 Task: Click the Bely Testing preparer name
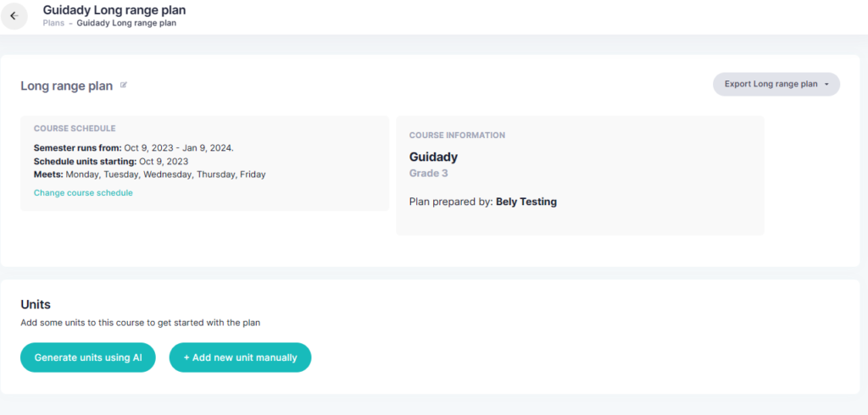[526, 202]
